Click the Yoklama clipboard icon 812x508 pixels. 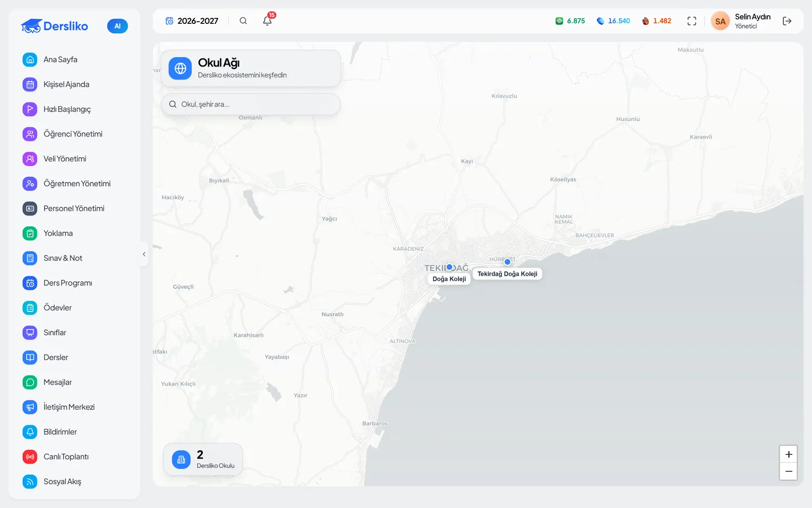pos(30,233)
